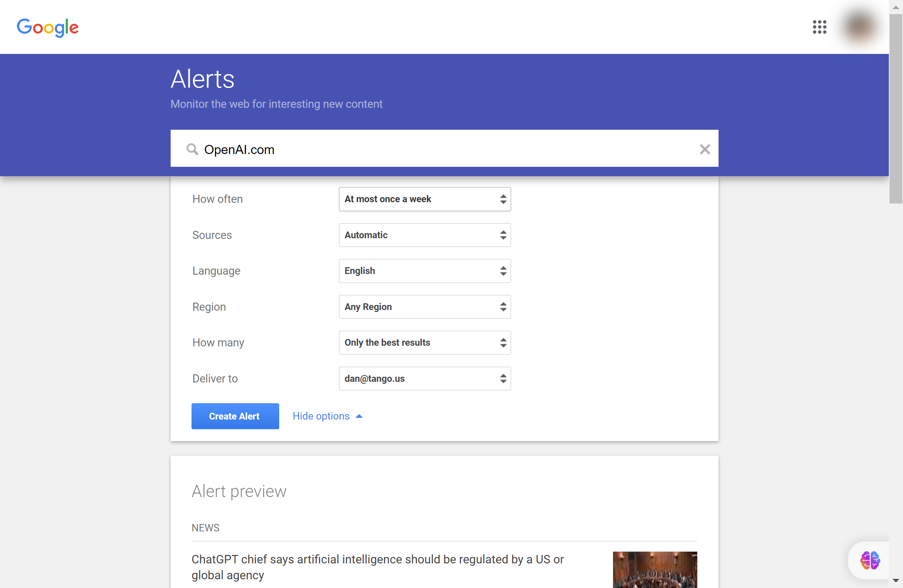Click into the alert search field
Viewport: 903px width, 588px height.
[x=444, y=149]
